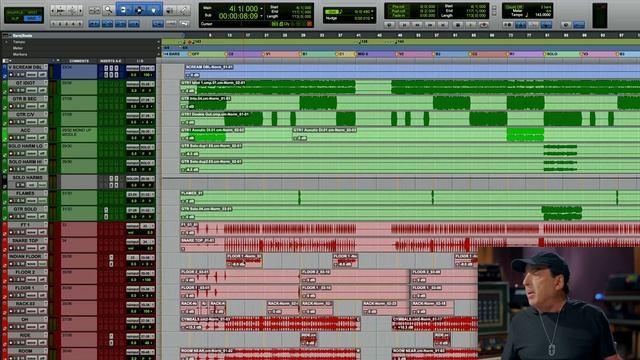Select the Selector tool
The image size is (640, 360).
[x=139, y=10]
